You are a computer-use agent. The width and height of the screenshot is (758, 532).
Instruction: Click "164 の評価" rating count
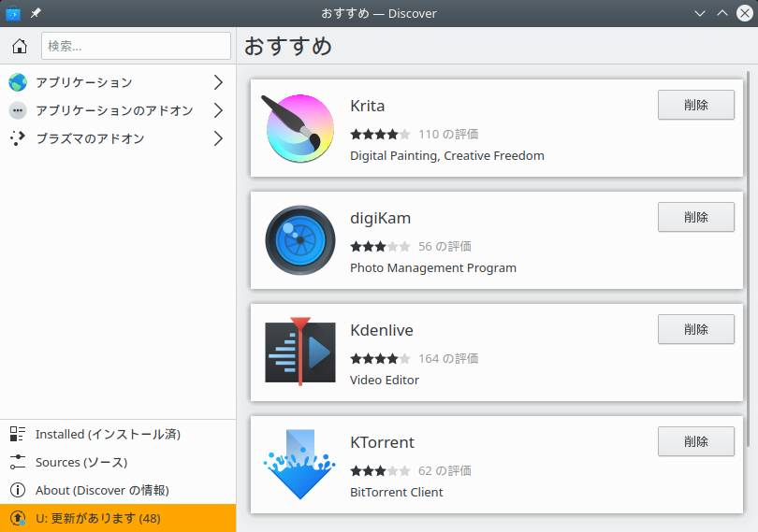pyautogui.click(x=448, y=358)
